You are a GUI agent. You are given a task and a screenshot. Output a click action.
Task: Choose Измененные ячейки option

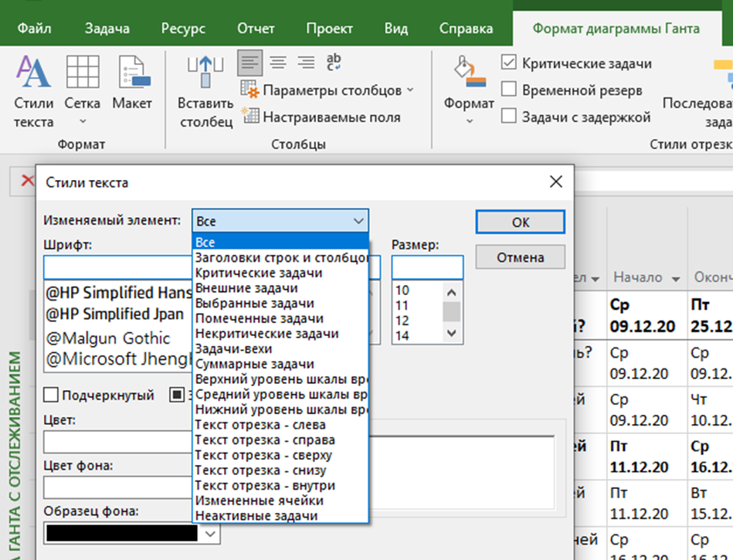[280, 501]
